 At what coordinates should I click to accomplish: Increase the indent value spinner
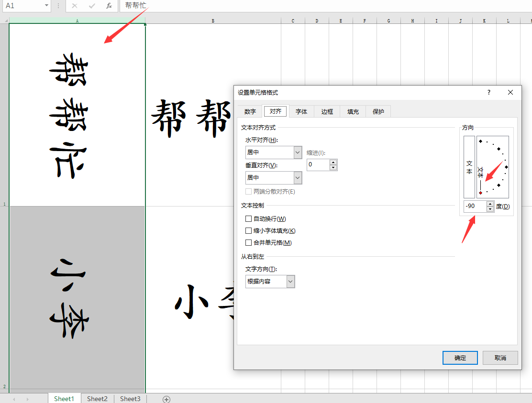[x=333, y=163]
